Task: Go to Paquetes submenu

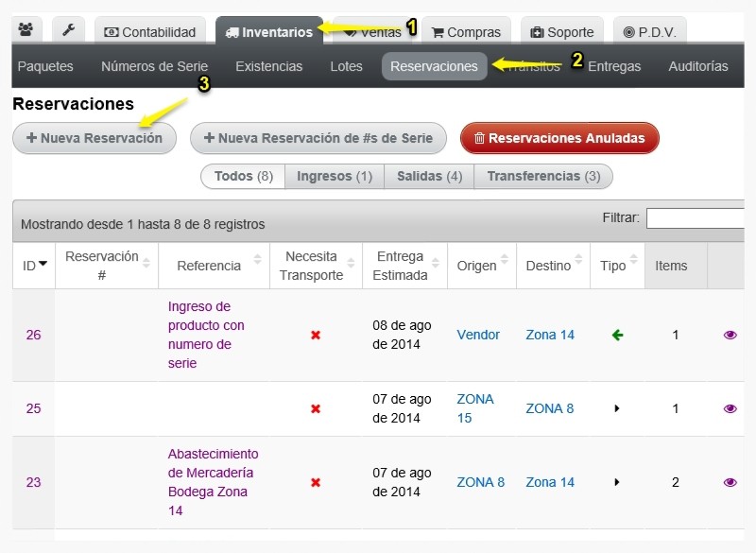Action: click(x=45, y=66)
